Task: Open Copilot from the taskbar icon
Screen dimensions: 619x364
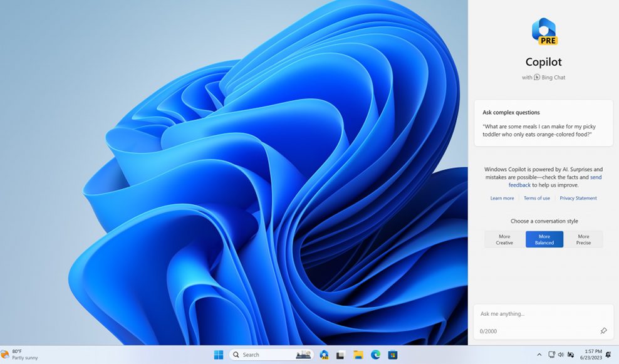Action: click(324, 355)
